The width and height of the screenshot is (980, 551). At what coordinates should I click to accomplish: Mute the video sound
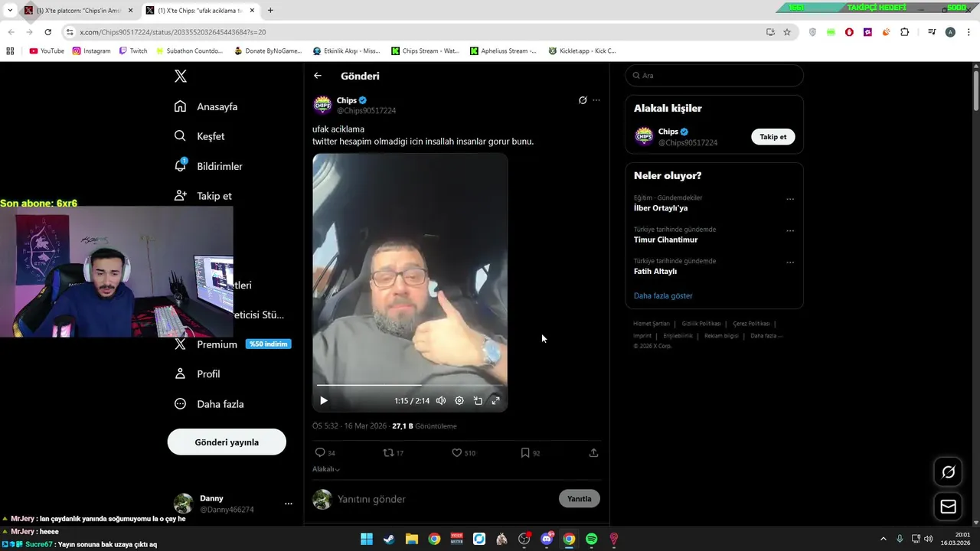(441, 400)
